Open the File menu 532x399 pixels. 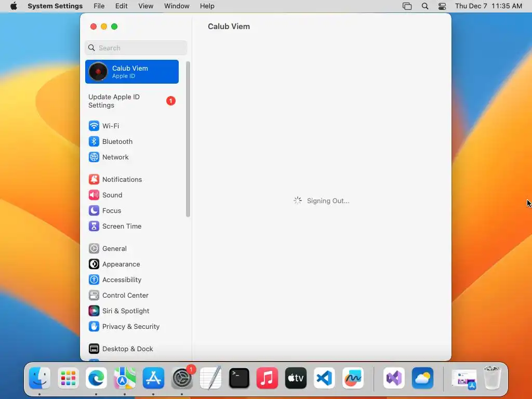[x=99, y=6]
